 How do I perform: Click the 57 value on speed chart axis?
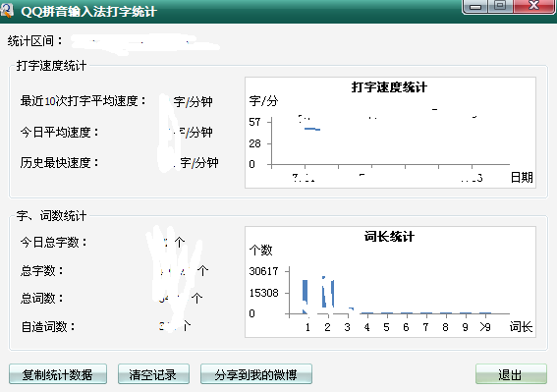tap(255, 122)
